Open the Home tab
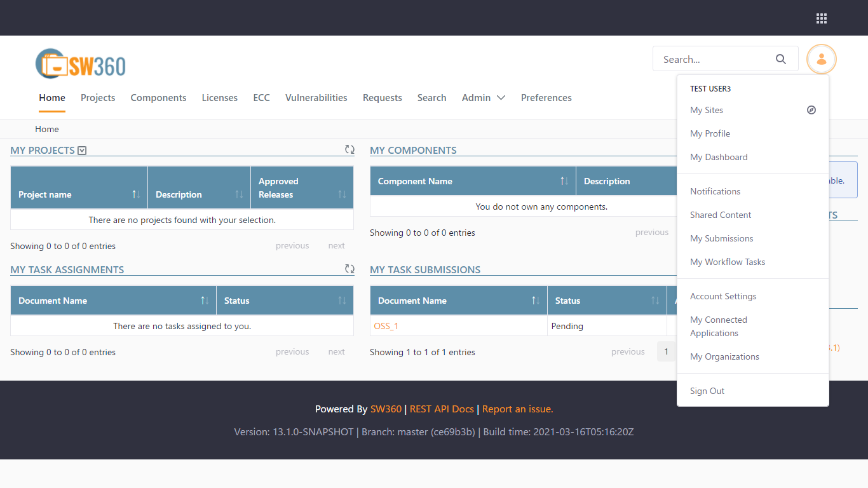The height and width of the screenshot is (488, 868). tap(52, 98)
